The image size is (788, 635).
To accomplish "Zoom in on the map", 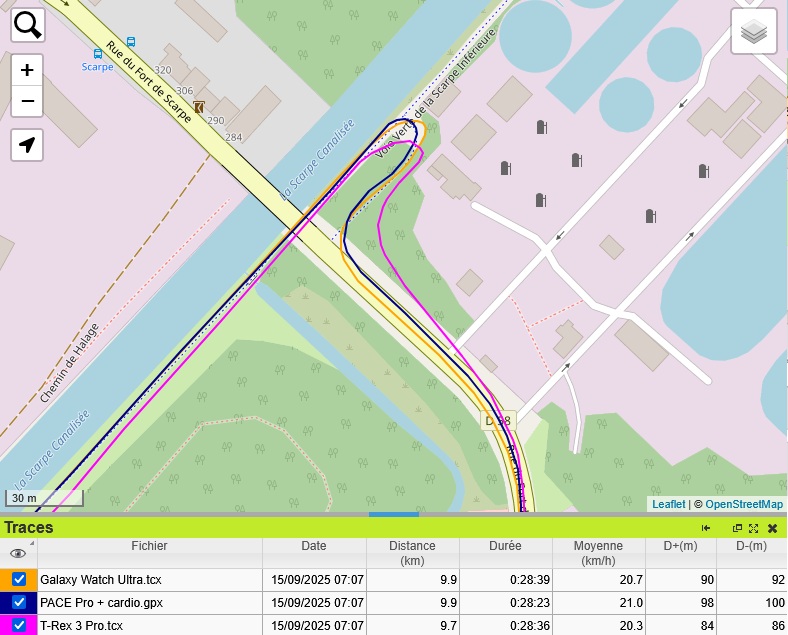I will [28, 70].
